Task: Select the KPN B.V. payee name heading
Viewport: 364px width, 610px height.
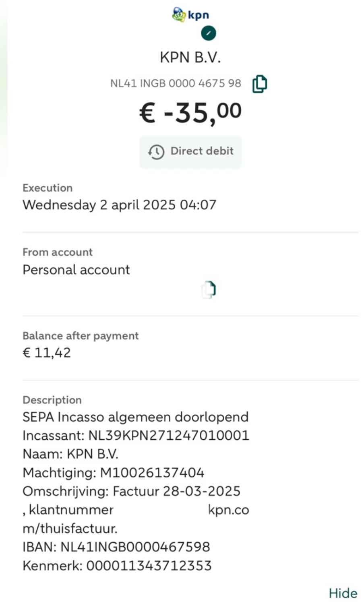Action: tap(190, 58)
